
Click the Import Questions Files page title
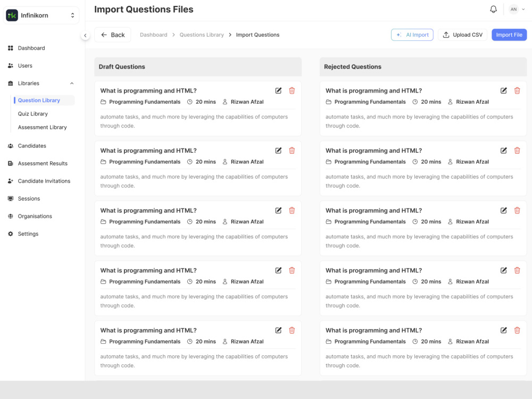[x=144, y=10]
